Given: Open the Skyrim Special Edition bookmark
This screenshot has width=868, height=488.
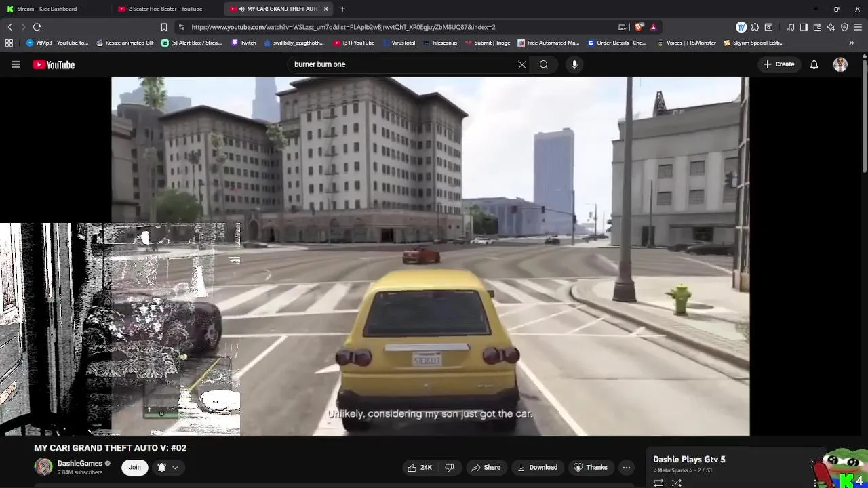Looking at the screenshot, I should 753,43.
